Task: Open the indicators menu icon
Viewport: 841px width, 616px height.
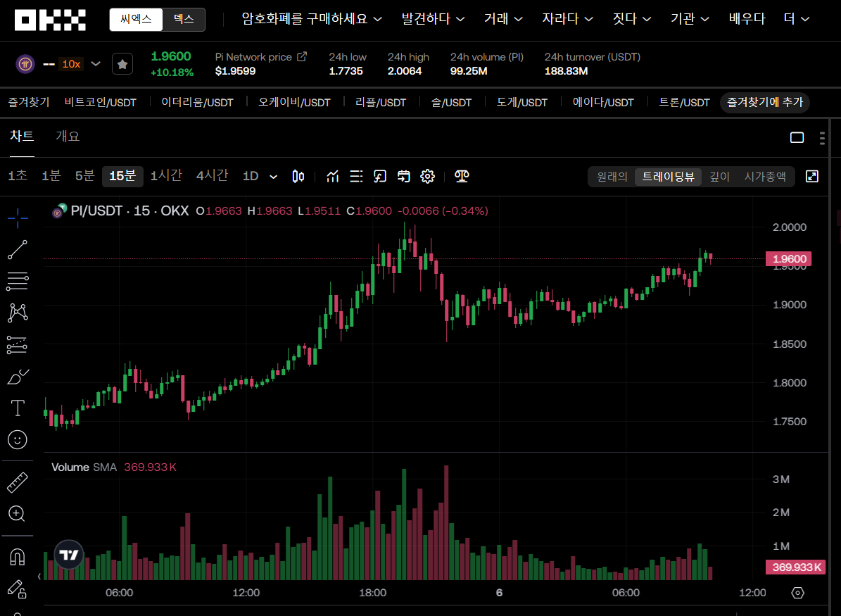Action: point(333,176)
